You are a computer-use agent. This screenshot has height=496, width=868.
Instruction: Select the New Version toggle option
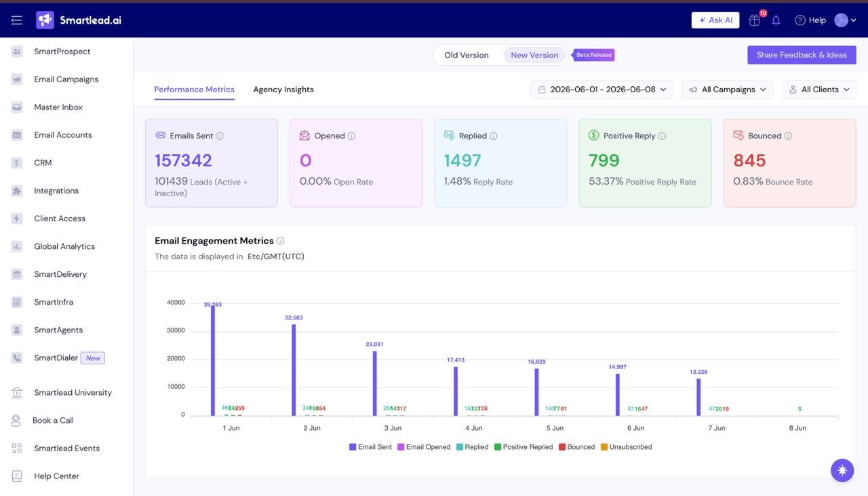[534, 55]
